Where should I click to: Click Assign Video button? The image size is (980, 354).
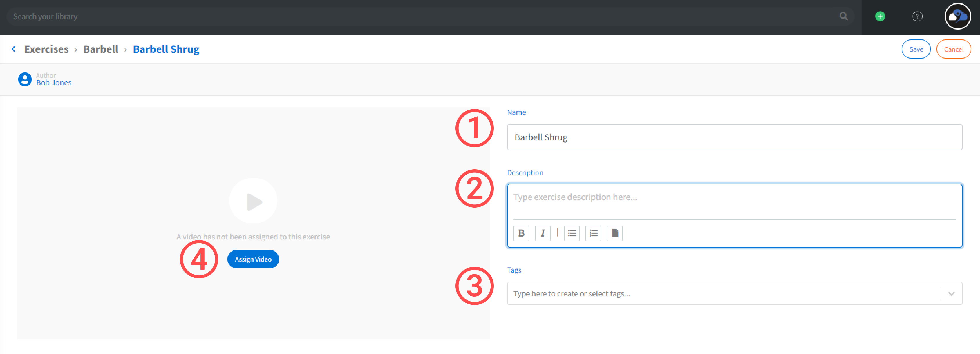253,259
